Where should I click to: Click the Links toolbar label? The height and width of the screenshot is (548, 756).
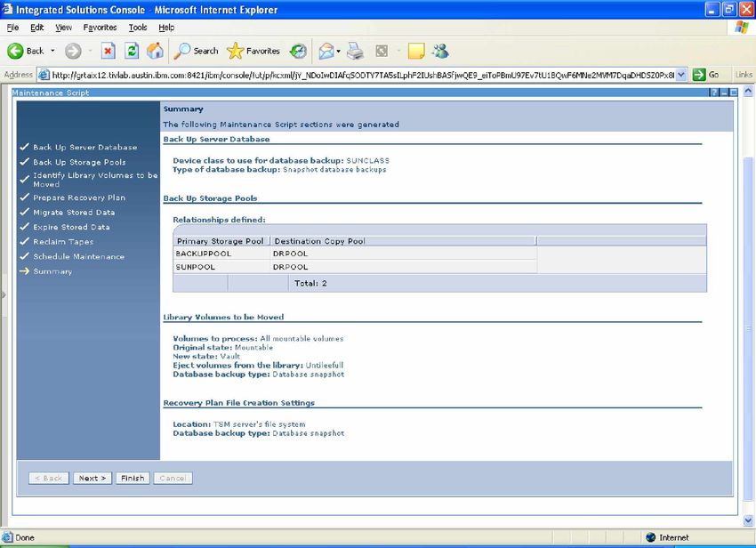[x=744, y=75]
